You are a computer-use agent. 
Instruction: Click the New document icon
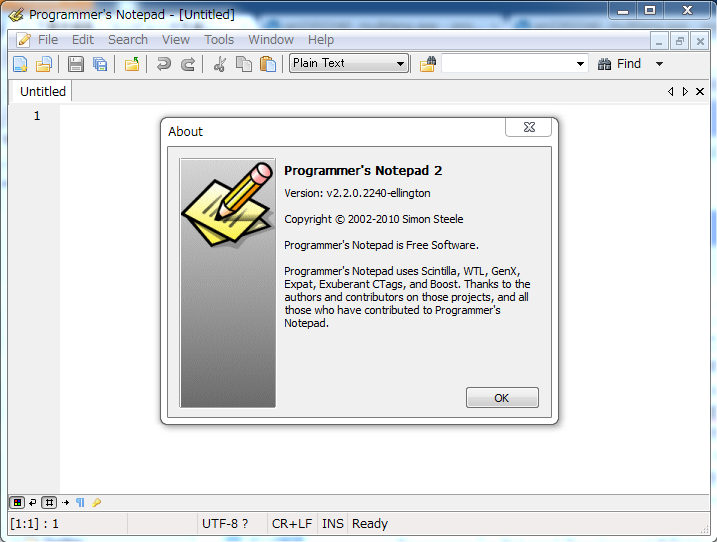[x=20, y=64]
